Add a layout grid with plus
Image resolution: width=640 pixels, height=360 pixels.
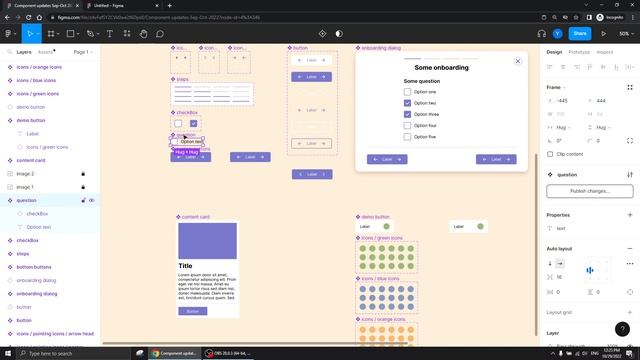coord(630,312)
